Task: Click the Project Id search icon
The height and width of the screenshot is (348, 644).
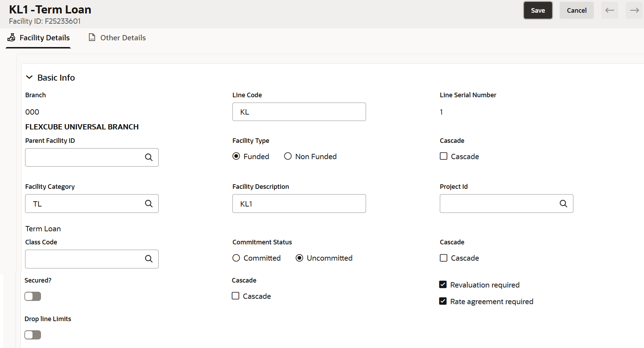Action: [563, 203]
